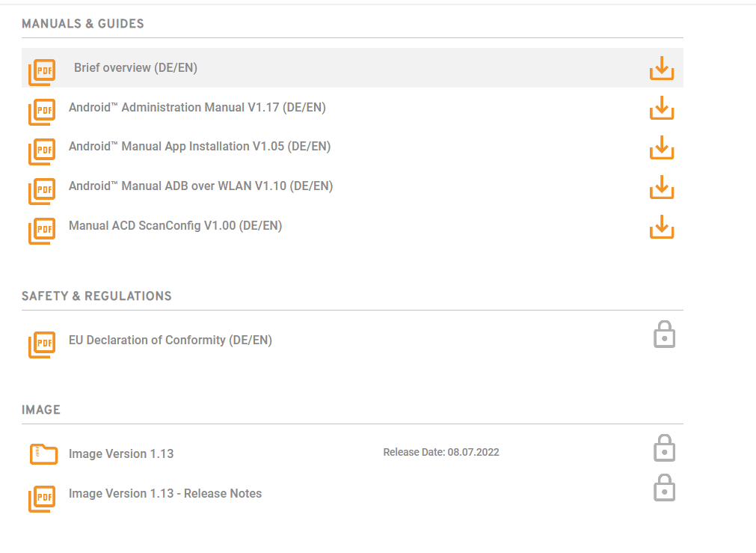The height and width of the screenshot is (553, 756).
Task: Open Android Administration Manual V1.17 link
Action: pyautogui.click(x=197, y=107)
